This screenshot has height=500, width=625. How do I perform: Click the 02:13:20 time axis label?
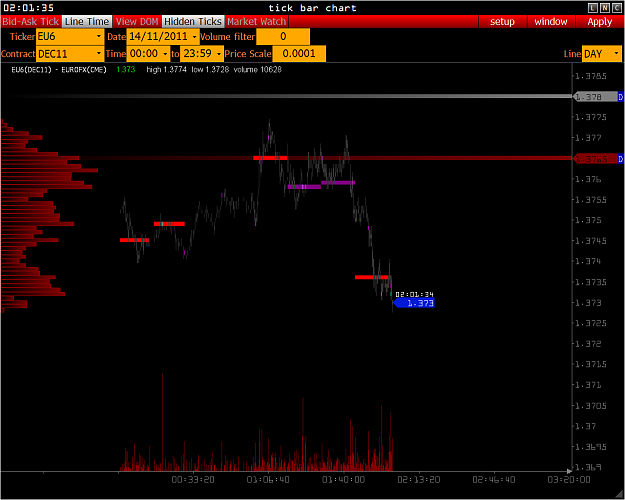click(419, 480)
